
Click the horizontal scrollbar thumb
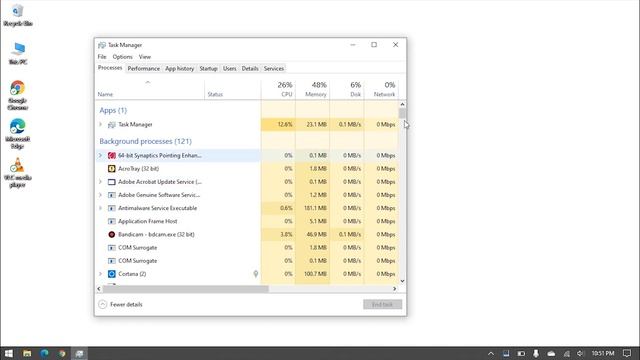point(186,289)
